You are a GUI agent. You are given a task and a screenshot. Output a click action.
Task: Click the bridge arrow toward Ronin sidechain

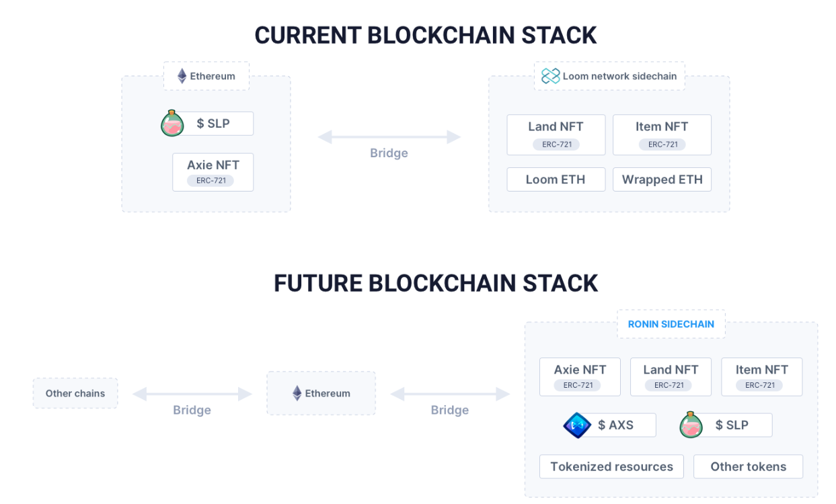(x=450, y=394)
